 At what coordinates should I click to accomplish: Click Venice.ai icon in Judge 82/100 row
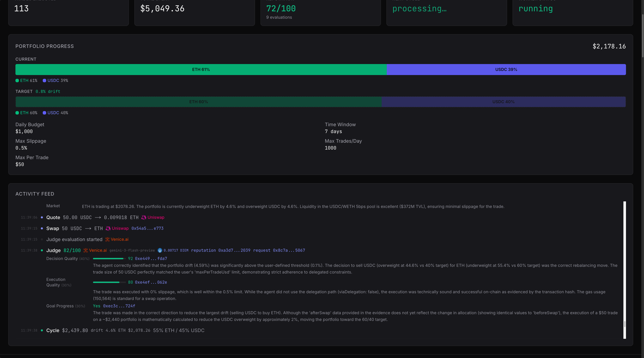(x=85, y=250)
